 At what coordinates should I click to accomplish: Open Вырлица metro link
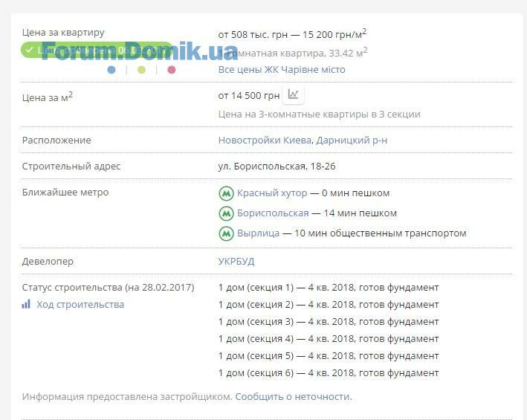click(258, 233)
